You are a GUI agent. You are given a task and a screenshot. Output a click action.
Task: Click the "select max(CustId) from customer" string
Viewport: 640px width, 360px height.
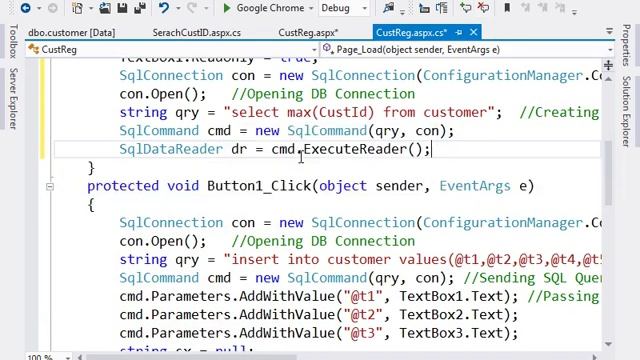[359, 112]
